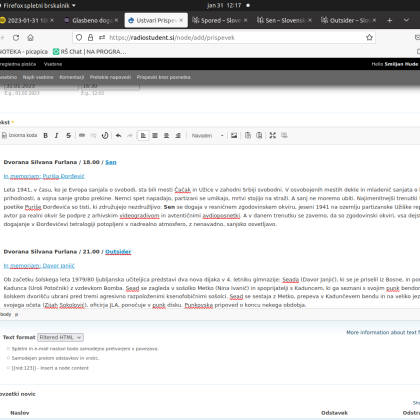The width and height of the screenshot is (420, 420).
Task: Align text left in the editor
Action: (x=143, y=135)
